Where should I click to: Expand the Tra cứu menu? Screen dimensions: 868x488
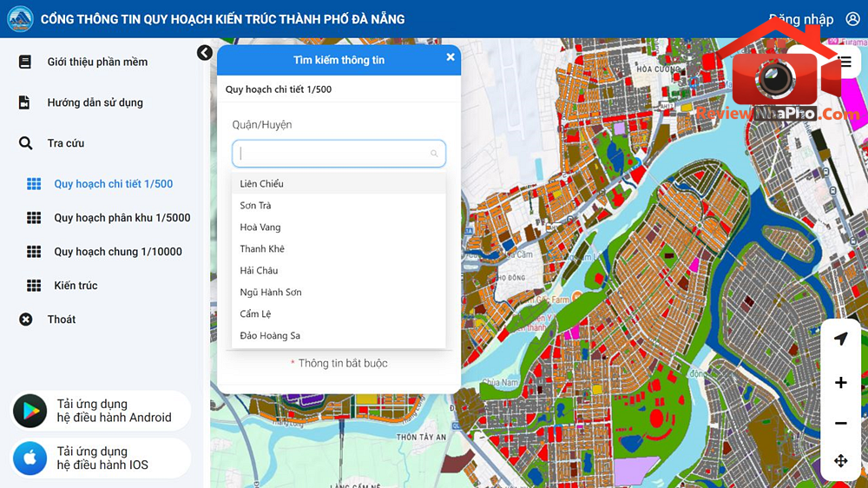(x=66, y=143)
